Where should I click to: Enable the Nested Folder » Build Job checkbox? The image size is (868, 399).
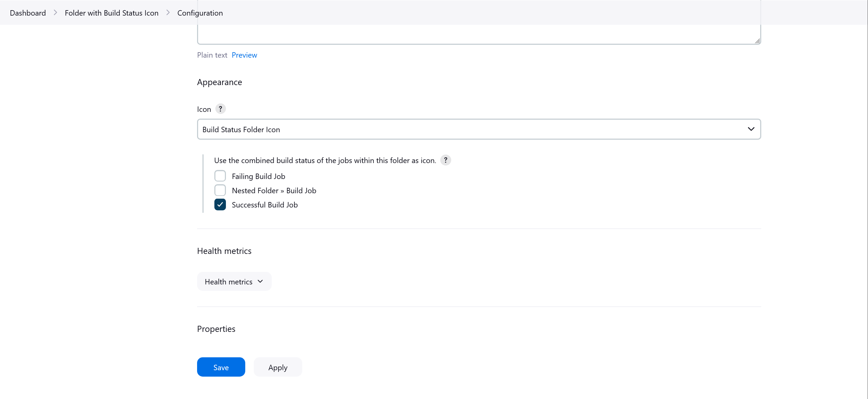(x=220, y=190)
